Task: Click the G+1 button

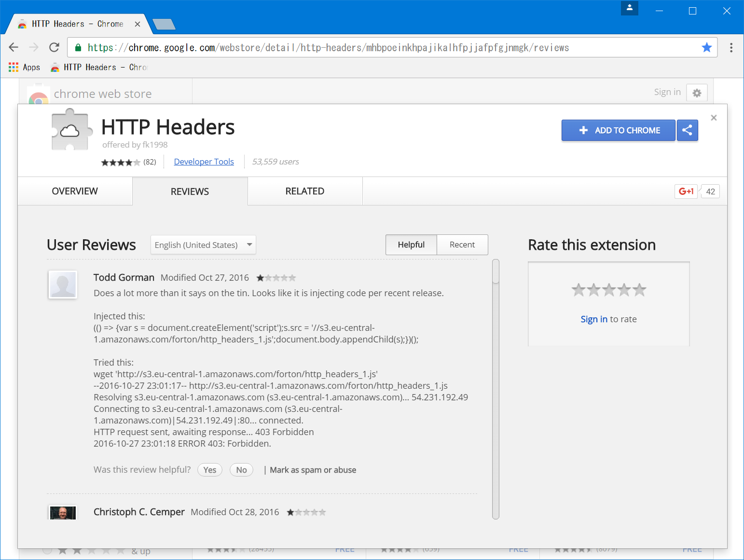Action: (x=686, y=191)
